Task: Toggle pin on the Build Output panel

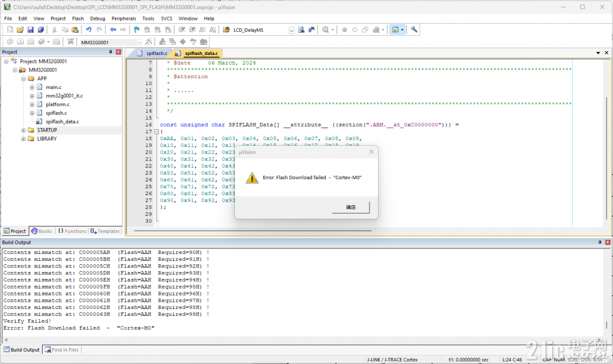Action: point(600,242)
